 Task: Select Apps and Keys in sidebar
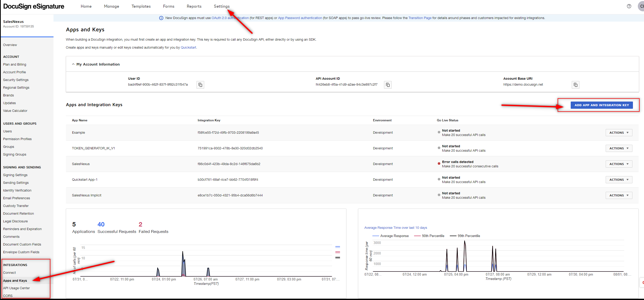(x=15, y=281)
